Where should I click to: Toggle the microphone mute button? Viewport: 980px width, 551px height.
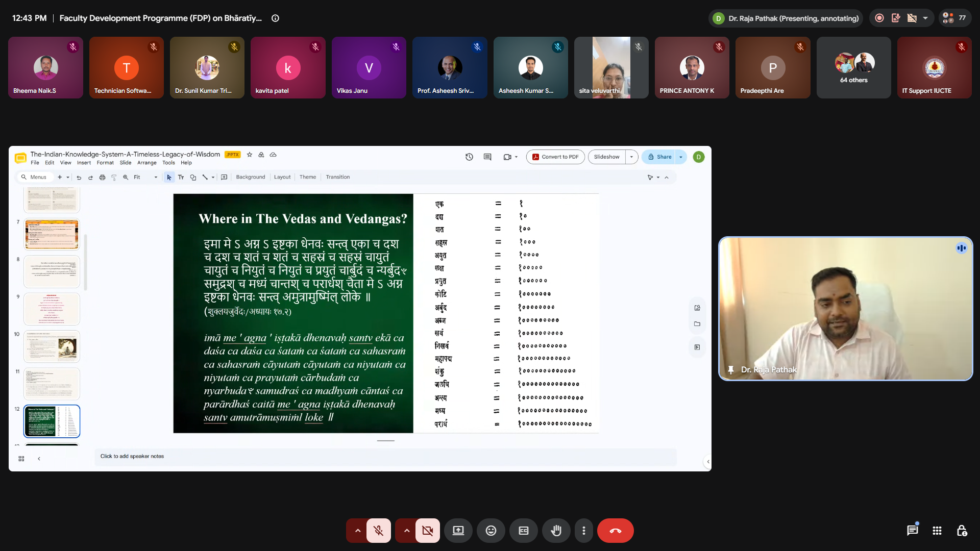click(378, 531)
